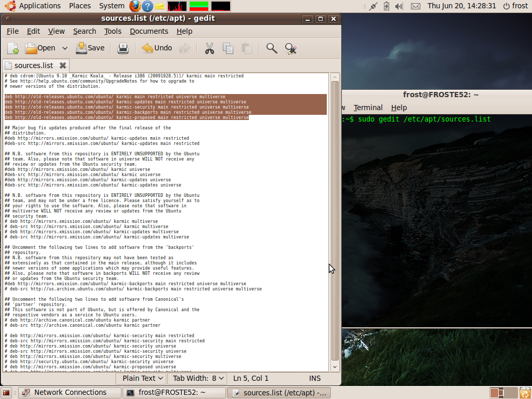Open the Search menu in gedit
Viewport: 532px width, 399px height.
click(85, 31)
